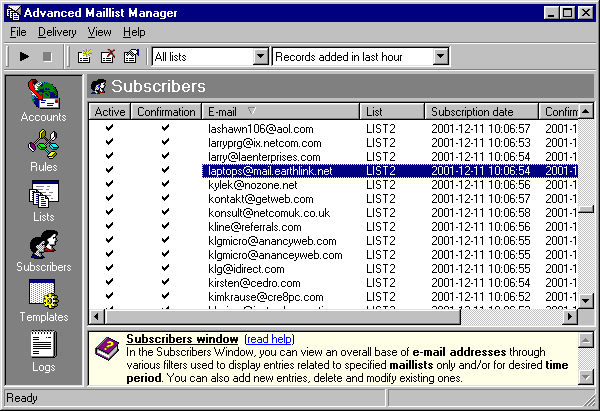Click the edit record properties toolbar icon
Viewport: 600px width, 411px height.
(130, 57)
